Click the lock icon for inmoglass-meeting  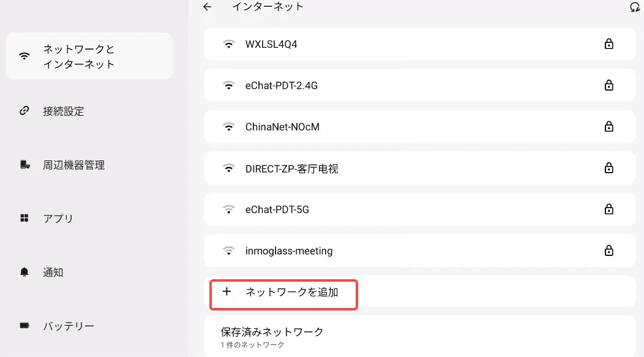click(x=608, y=250)
